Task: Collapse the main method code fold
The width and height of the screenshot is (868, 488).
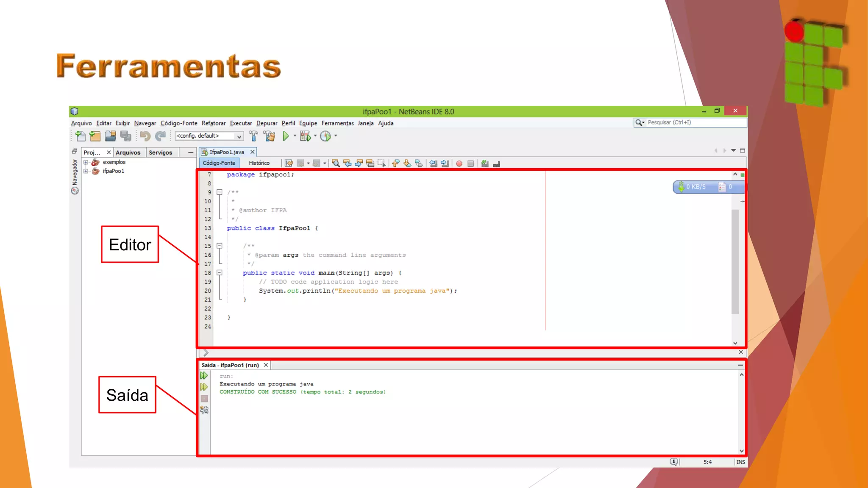Action: pos(220,273)
